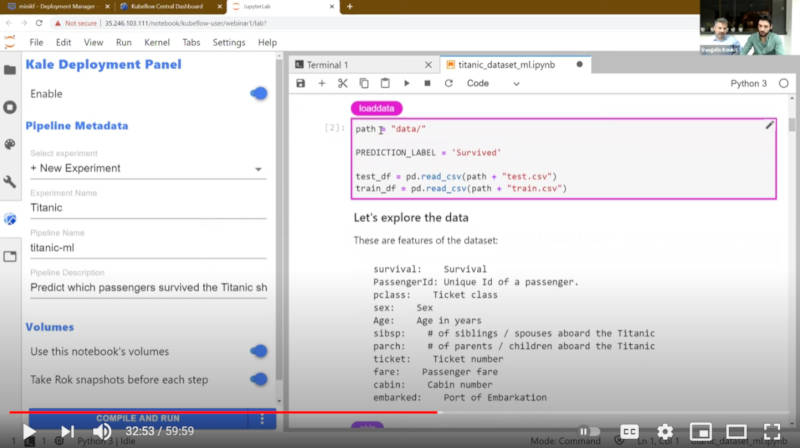Open the wrench property inspector icon

click(x=10, y=182)
